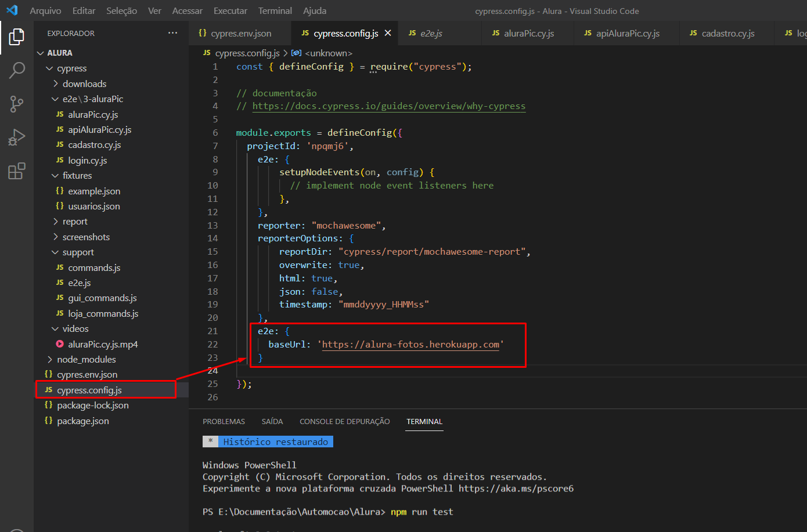
Task: Collapse the fixtures folder
Action: point(56,176)
